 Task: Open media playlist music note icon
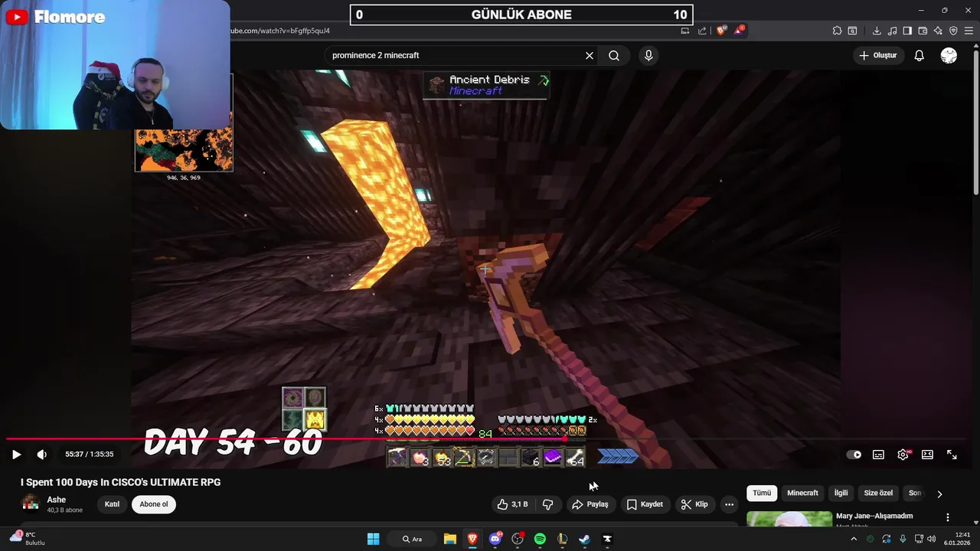click(x=892, y=31)
